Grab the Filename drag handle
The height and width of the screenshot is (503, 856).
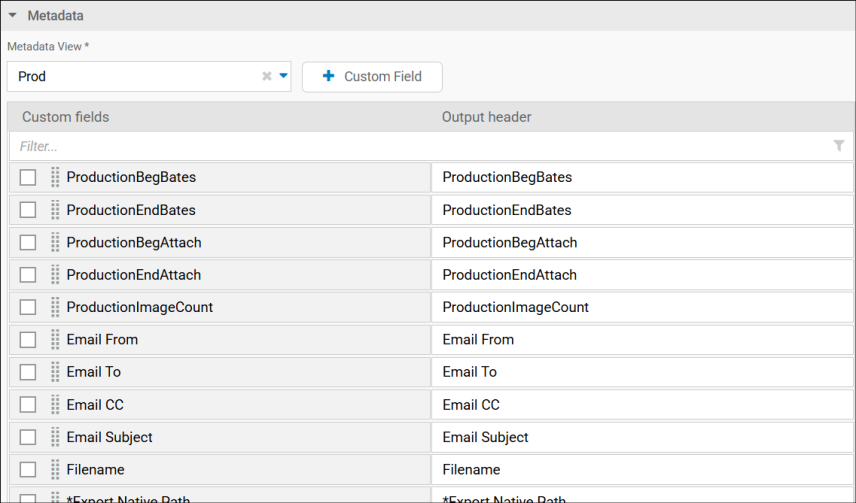coord(55,470)
